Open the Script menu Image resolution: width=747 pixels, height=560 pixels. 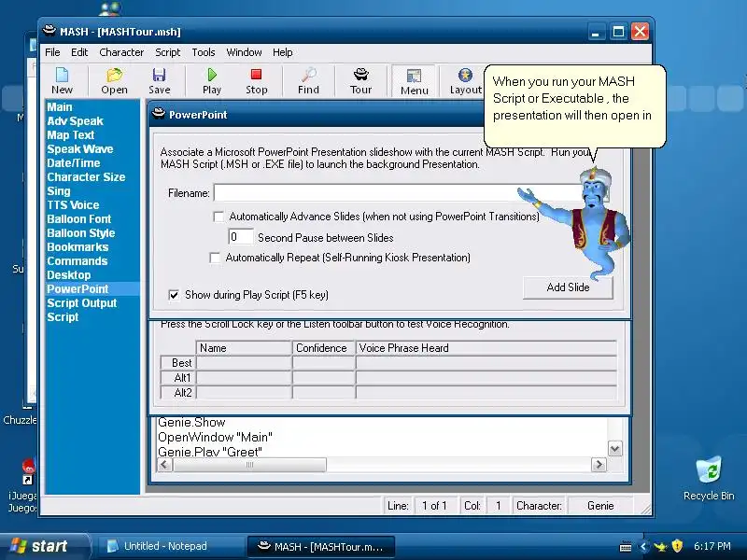(x=168, y=52)
